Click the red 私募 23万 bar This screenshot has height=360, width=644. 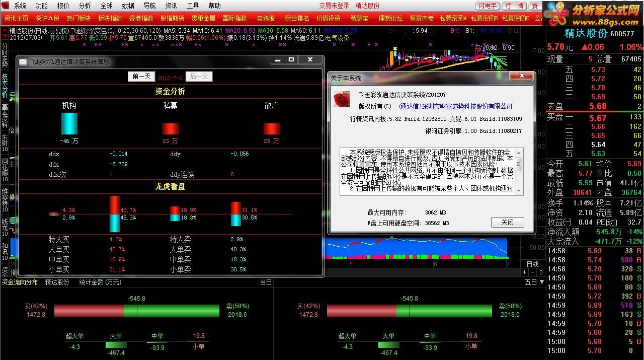[x=171, y=129]
